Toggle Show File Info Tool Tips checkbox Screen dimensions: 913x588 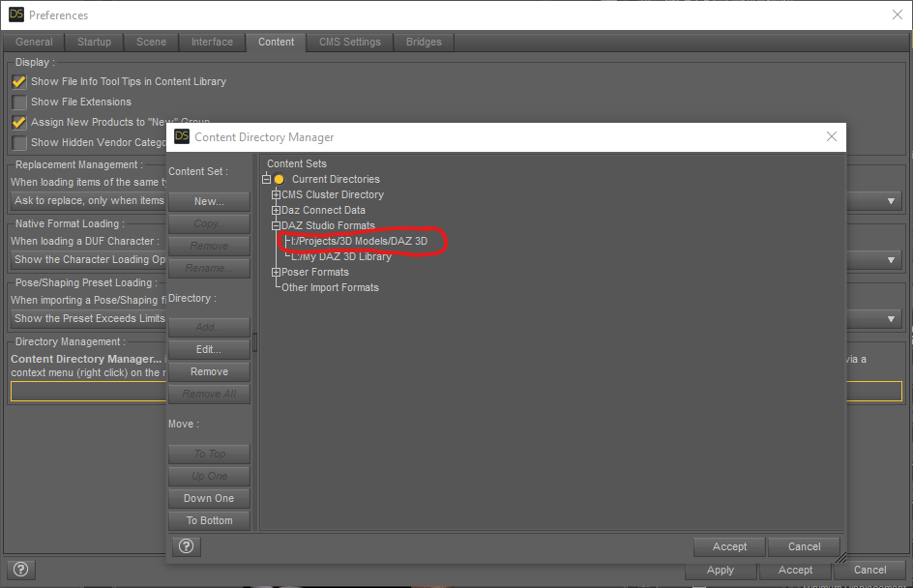tap(19, 82)
